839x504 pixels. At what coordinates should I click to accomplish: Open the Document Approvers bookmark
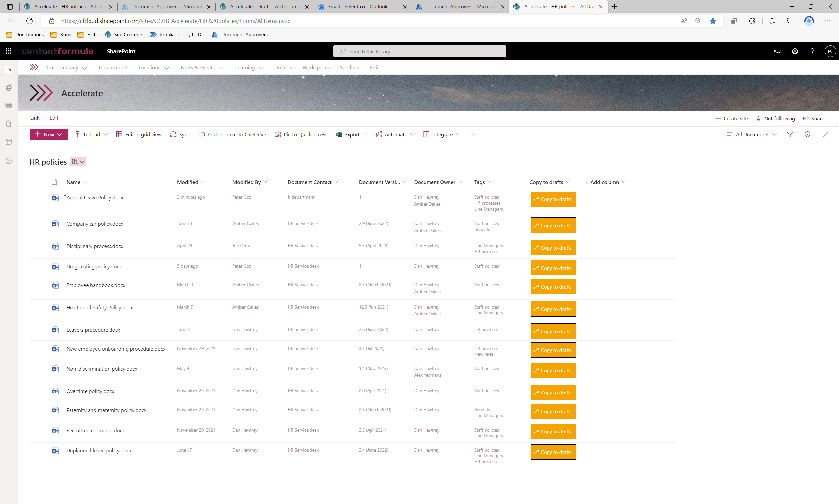240,35
